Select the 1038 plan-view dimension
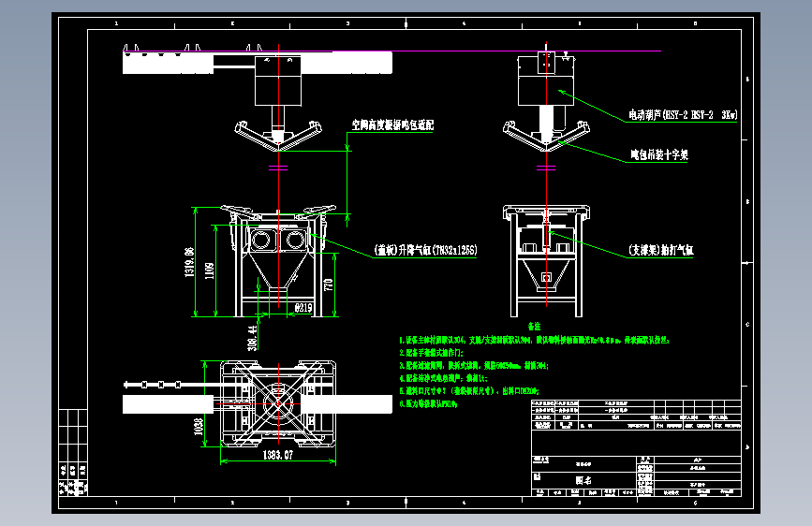Viewport: 812px width, 526px height. (x=199, y=427)
